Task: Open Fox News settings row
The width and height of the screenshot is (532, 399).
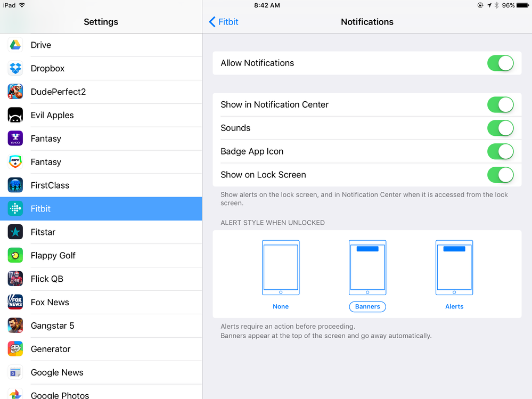Action: (x=101, y=302)
